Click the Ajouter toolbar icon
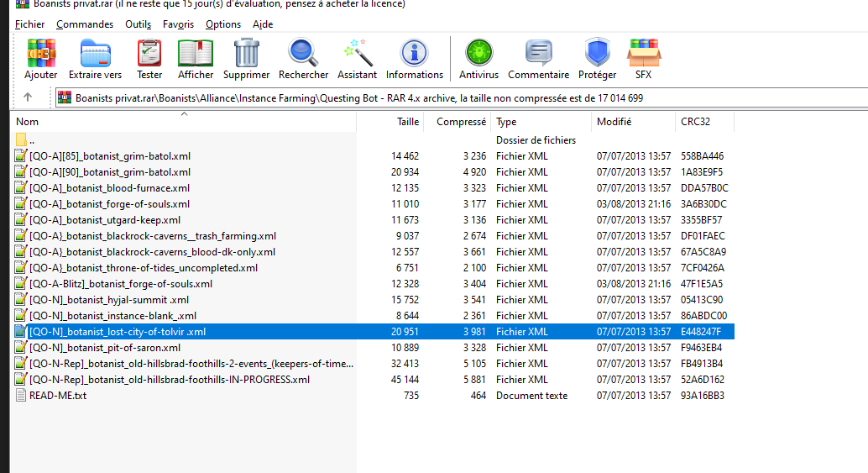 click(x=41, y=53)
